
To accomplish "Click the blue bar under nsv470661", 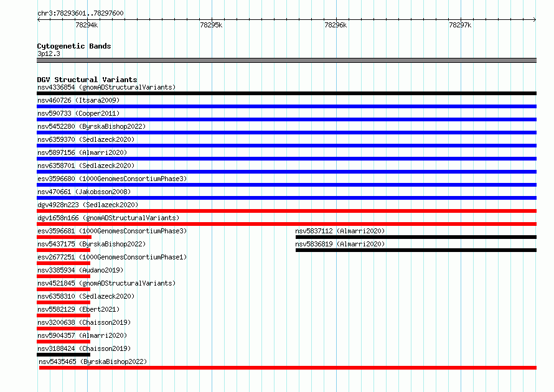I will [286, 198].
